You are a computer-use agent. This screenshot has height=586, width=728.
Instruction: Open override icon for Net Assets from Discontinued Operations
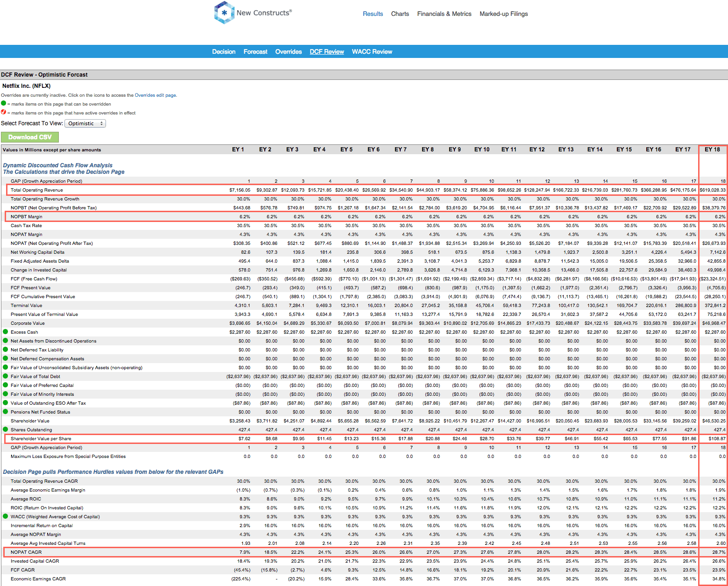pyautogui.click(x=6, y=341)
